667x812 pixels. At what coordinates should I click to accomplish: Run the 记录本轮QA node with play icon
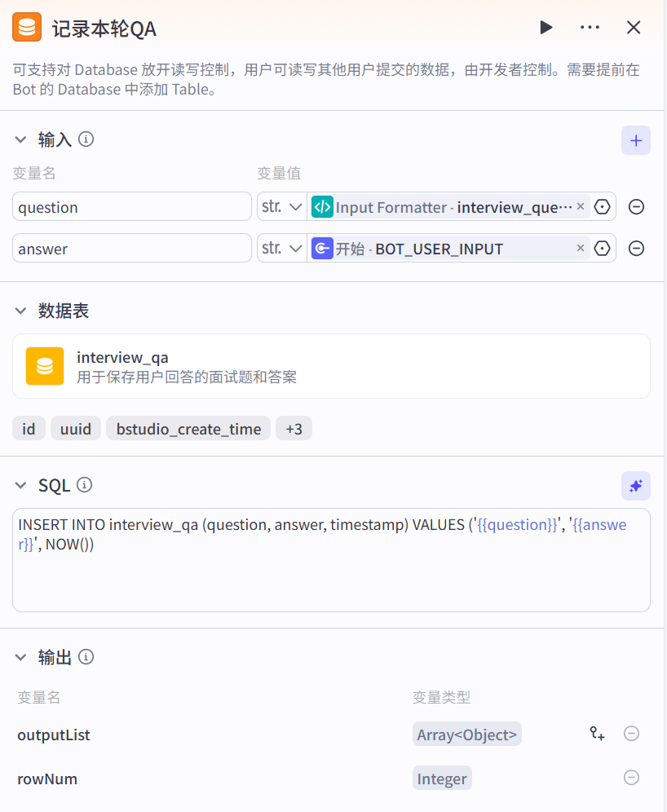(546, 28)
